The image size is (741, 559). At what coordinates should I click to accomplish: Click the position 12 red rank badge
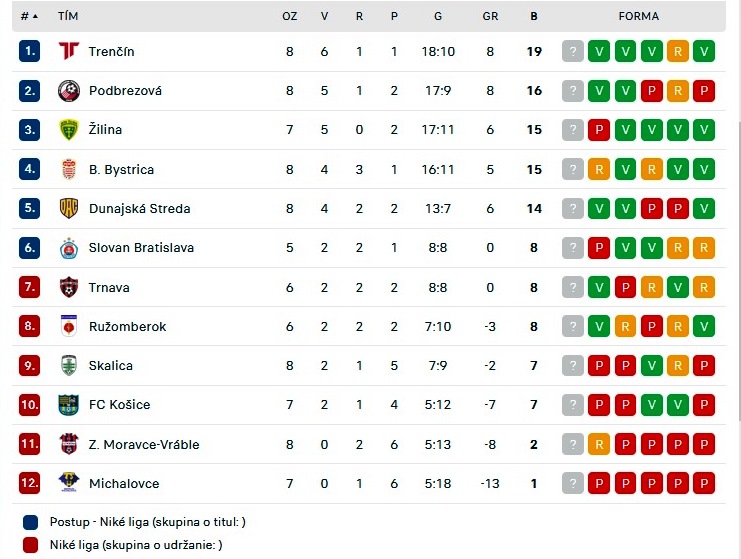pyautogui.click(x=29, y=483)
